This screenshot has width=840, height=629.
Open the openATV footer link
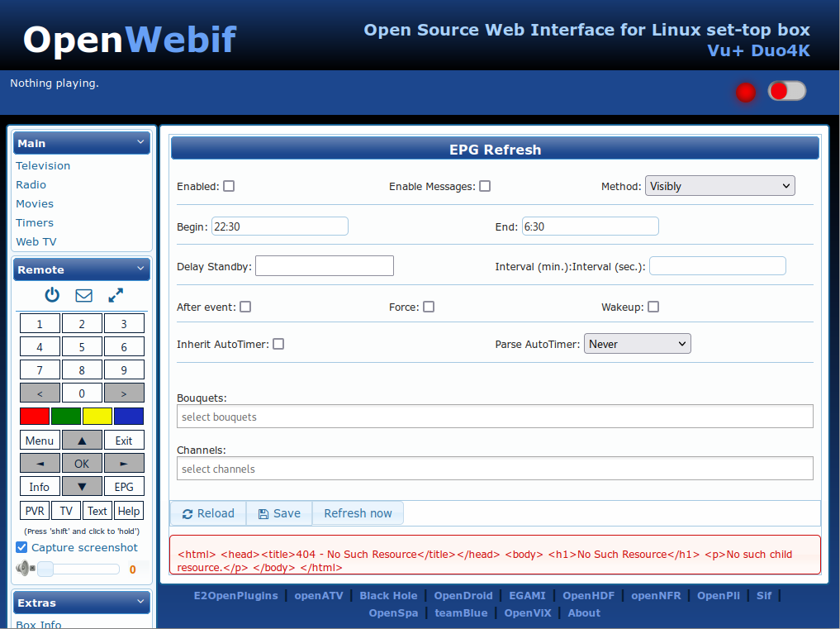pyautogui.click(x=319, y=595)
